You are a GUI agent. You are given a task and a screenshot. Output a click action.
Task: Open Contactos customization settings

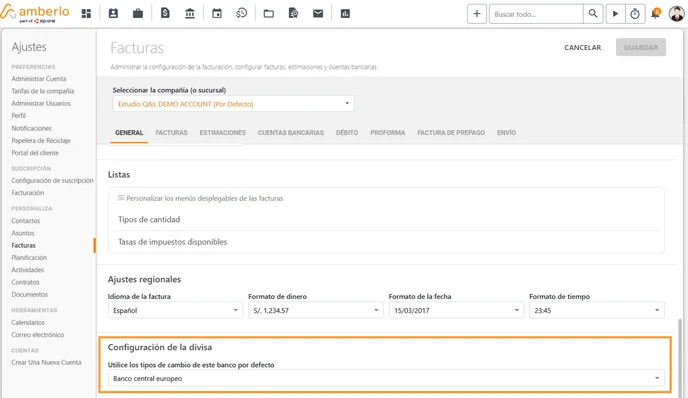point(25,221)
